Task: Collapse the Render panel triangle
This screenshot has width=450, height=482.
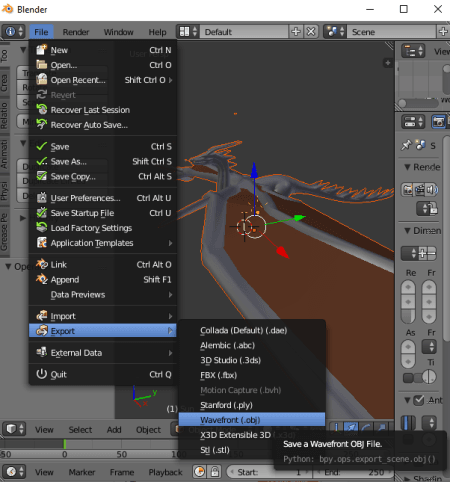Action: [407, 167]
